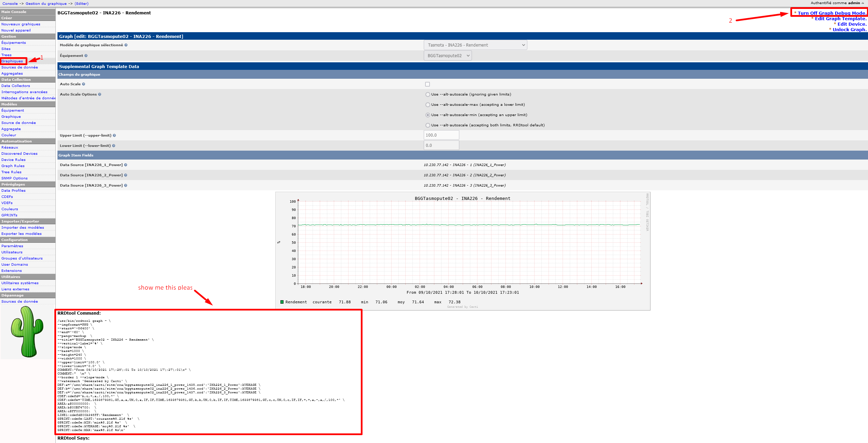This screenshot has height=443, width=868.
Task: Expand the admin user menu arrow
Action: (863, 3)
